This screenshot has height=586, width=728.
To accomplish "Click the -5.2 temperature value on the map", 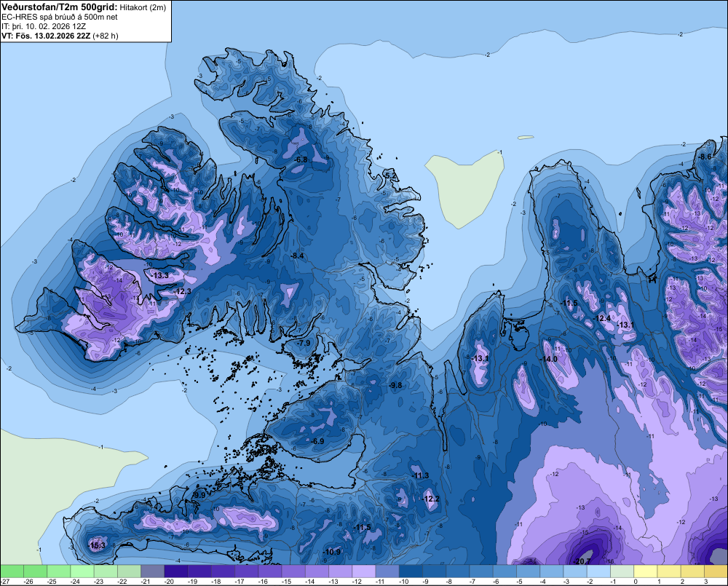I will click(x=392, y=175).
